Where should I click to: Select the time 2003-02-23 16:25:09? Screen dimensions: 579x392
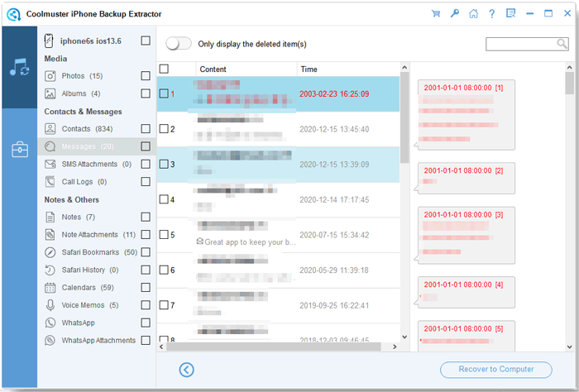(334, 93)
